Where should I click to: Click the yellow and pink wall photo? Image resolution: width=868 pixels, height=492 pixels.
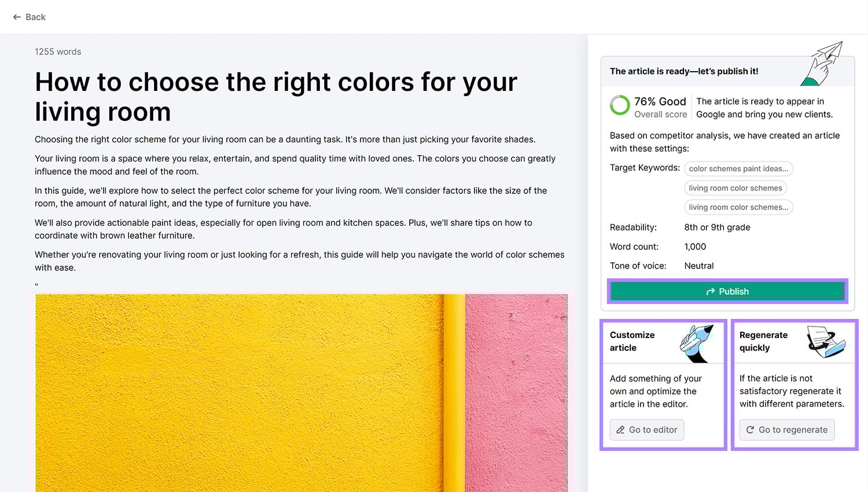tap(301, 394)
